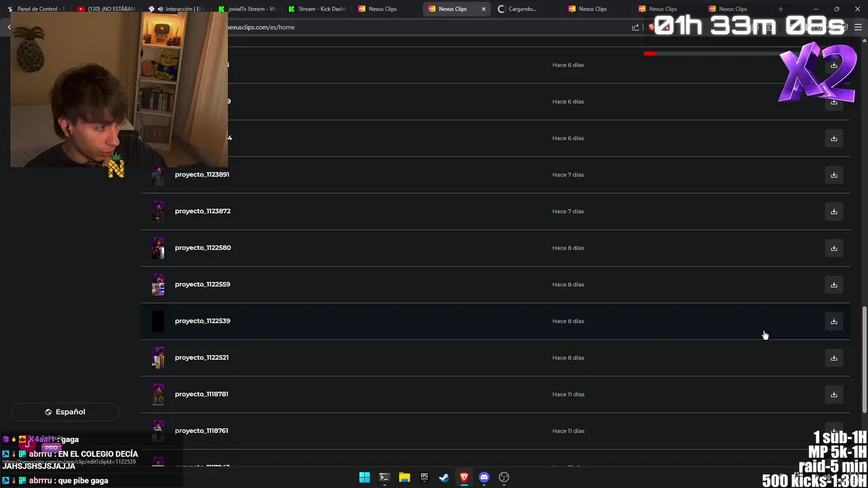
Task: Click project name proyecto_1123872
Action: 203,211
